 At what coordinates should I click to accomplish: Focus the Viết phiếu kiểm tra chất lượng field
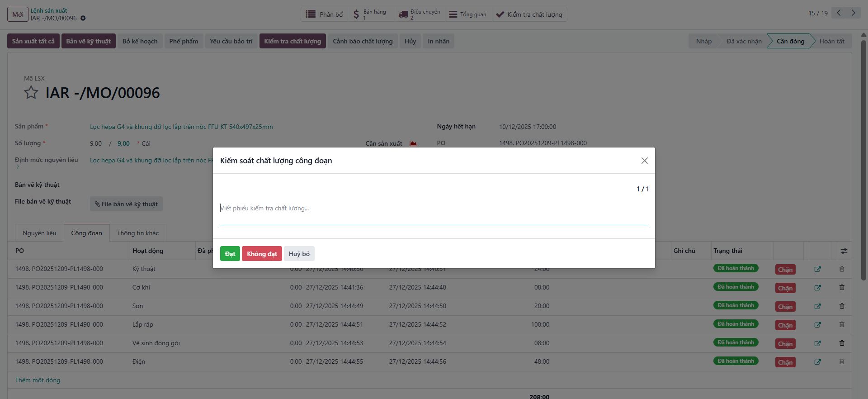tap(434, 209)
